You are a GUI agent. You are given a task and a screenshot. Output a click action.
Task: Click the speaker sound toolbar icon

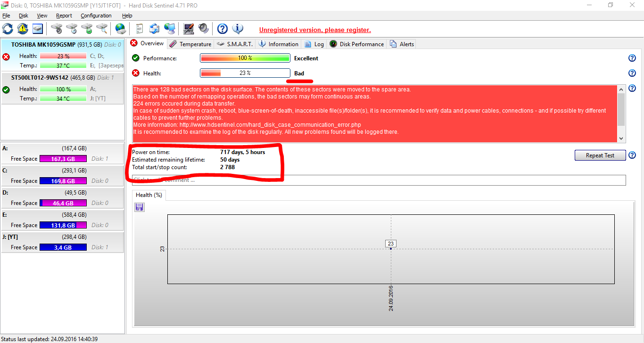204,29
